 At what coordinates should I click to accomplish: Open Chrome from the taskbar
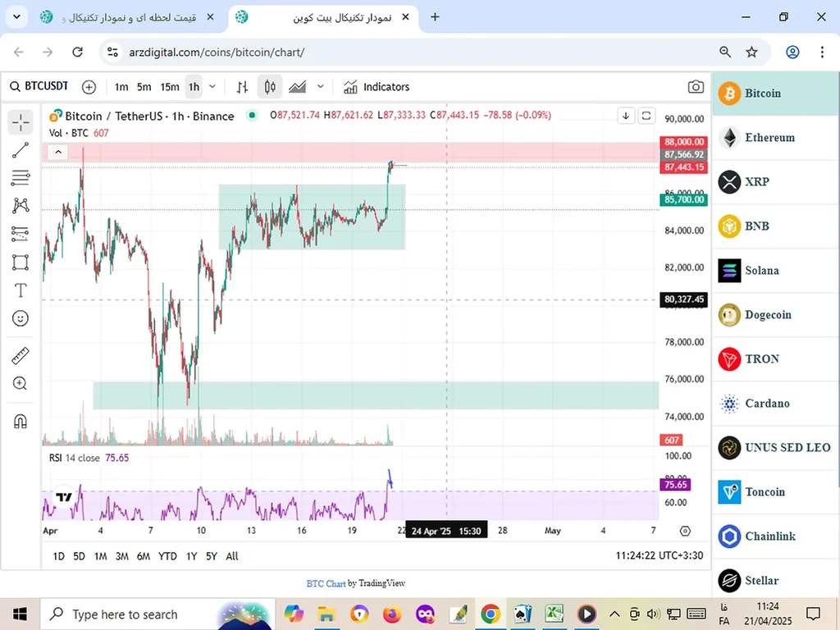(491, 614)
